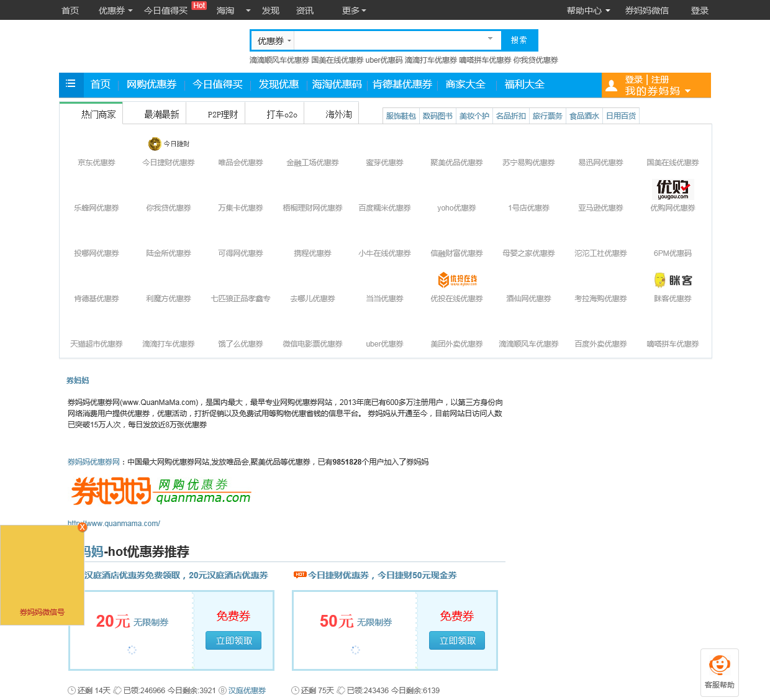Open the quanmama.com URL link
Viewport: 770px width, 700px height.
pyautogui.click(x=114, y=524)
